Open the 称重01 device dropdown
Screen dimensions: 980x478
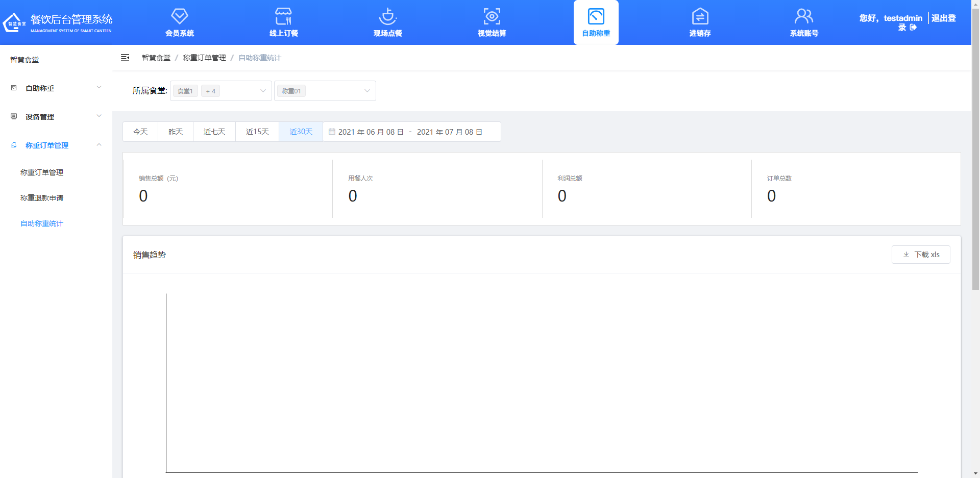[325, 91]
